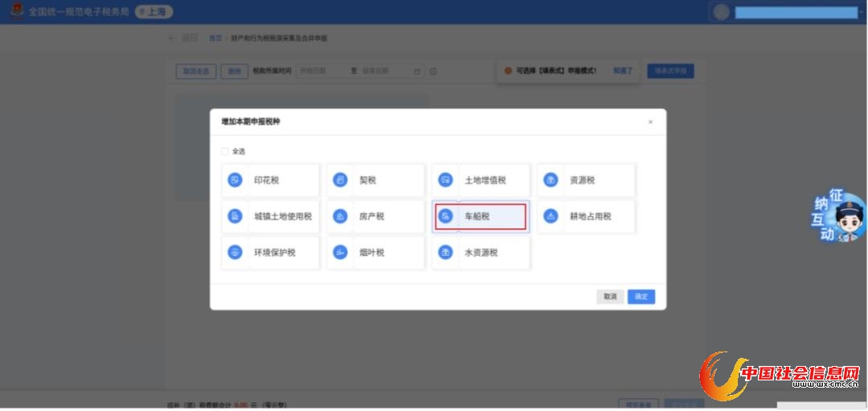Choose the 土地增值税 icon
Screen dimensions: 868x411
[445, 180]
